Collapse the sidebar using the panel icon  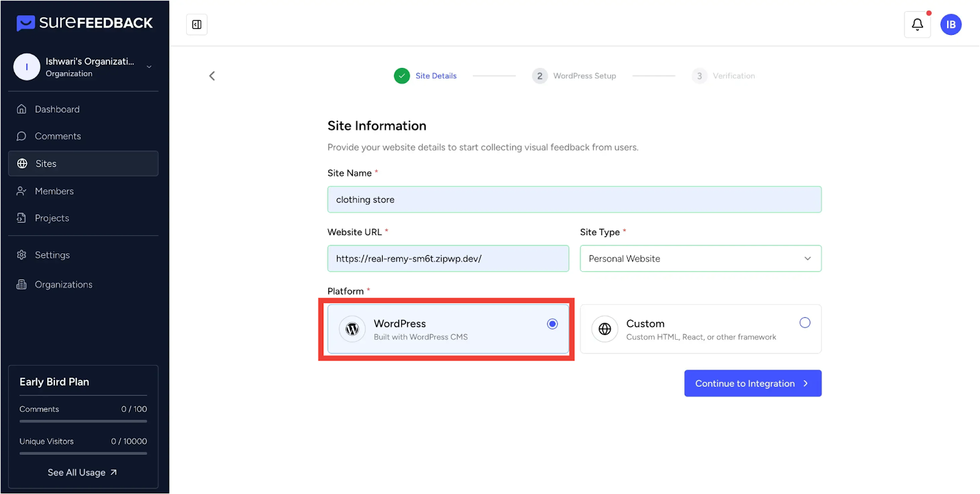pyautogui.click(x=197, y=24)
